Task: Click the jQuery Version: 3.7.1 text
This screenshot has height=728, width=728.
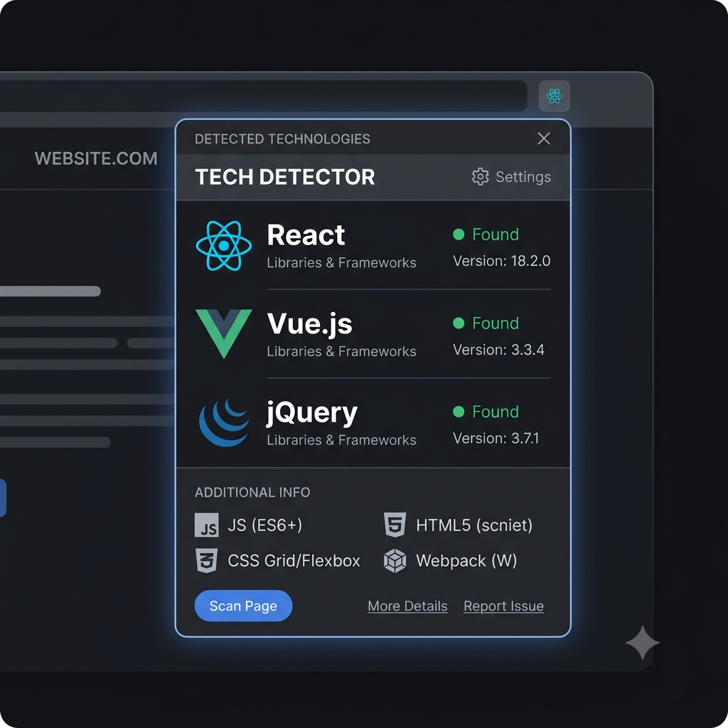Action: pos(496,438)
